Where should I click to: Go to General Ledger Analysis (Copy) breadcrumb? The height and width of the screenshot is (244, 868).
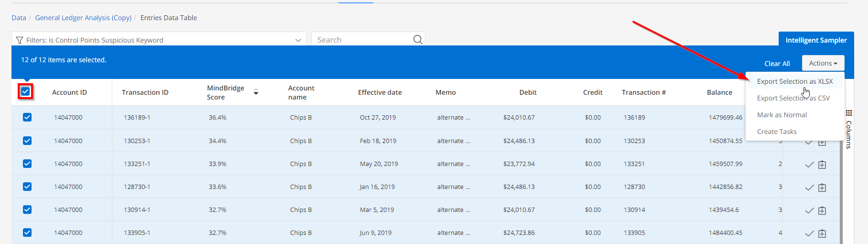click(x=83, y=18)
